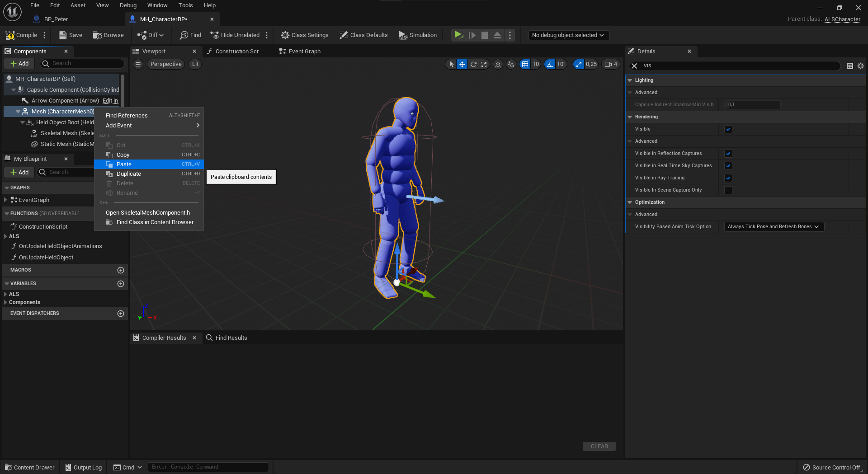
Task: Select the translate gizmo tool in viewport
Action: tap(462, 65)
